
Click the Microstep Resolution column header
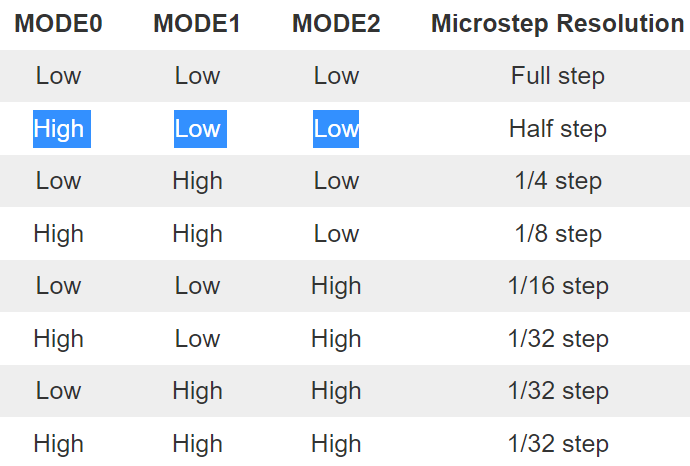tap(557, 24)
